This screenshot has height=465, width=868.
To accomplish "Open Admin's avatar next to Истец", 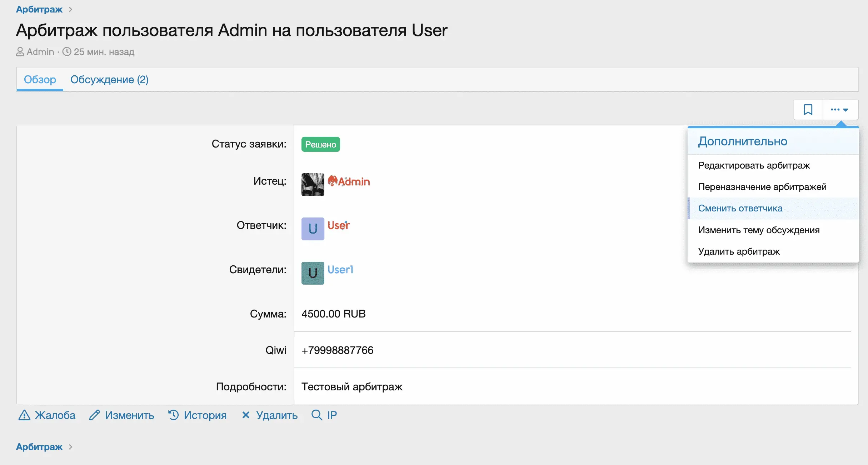I will click(313, 185).
